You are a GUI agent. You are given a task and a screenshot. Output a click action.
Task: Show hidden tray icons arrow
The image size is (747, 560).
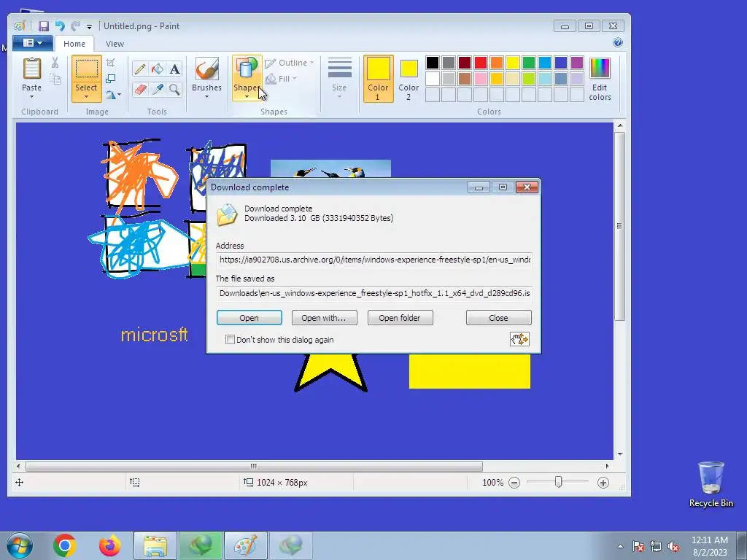point(620,546)
